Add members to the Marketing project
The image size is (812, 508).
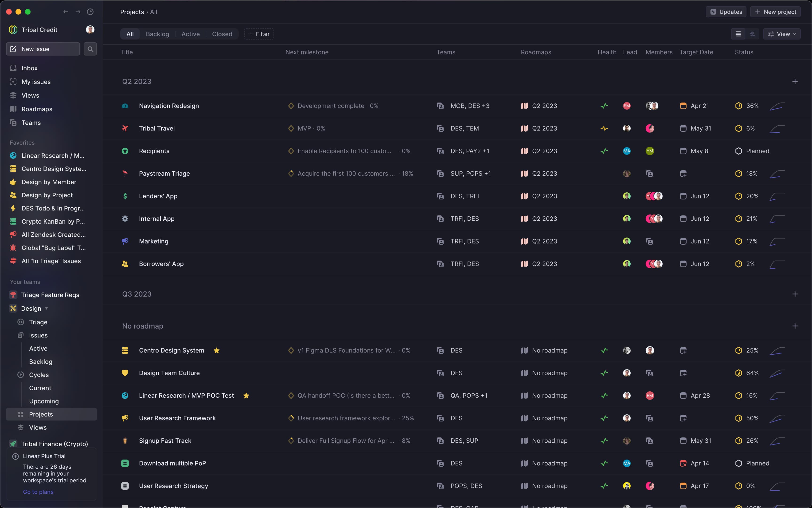(x=649, y=241)
